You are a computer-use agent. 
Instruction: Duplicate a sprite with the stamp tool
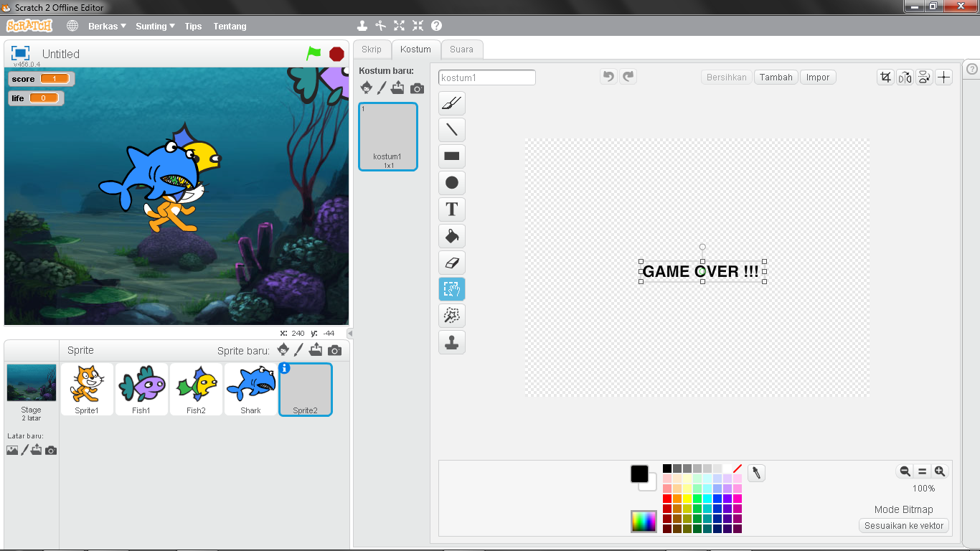point(362,26)
